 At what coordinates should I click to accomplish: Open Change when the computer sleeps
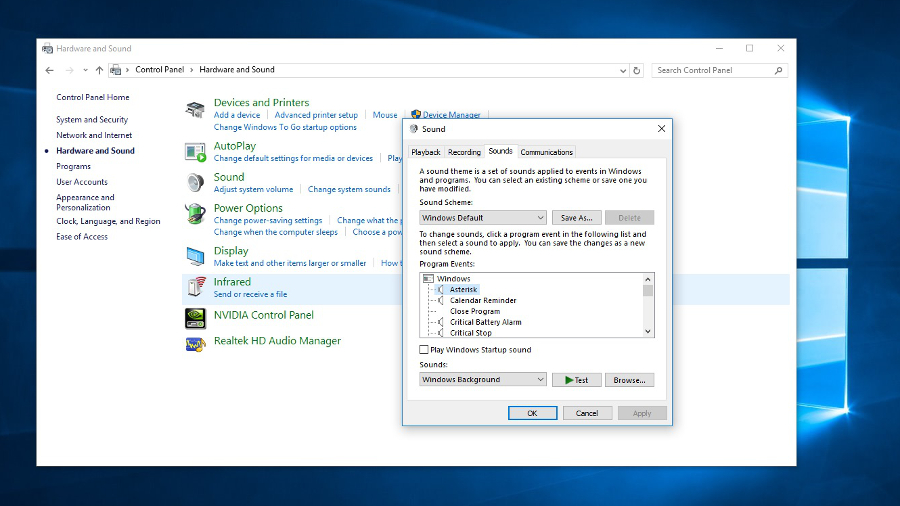coord(276,232)
